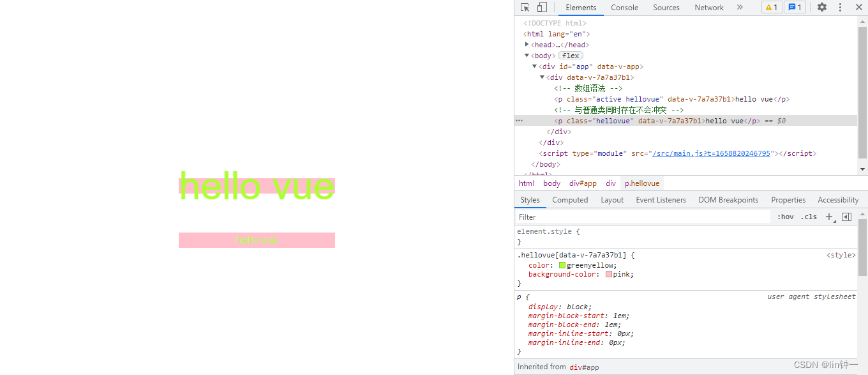This screenshot has height=375, width=868.
Task: Toggle the :hov element state panel
Action: (x=786, y=217)
